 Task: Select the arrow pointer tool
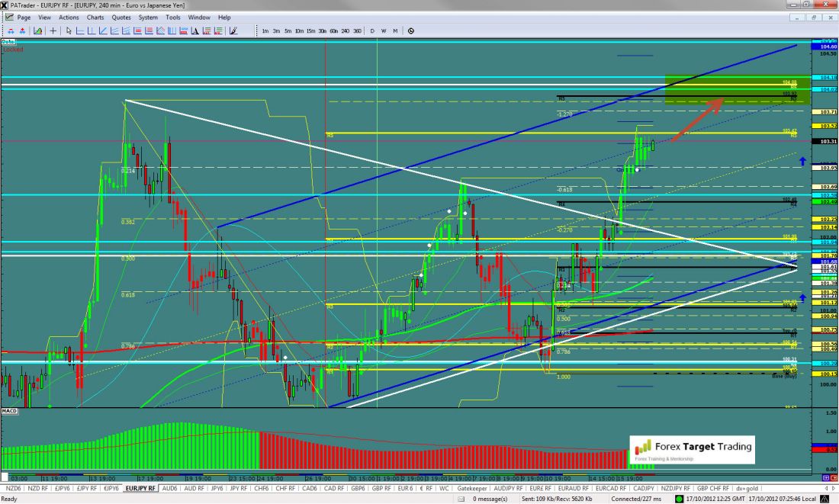pos(69,31)
